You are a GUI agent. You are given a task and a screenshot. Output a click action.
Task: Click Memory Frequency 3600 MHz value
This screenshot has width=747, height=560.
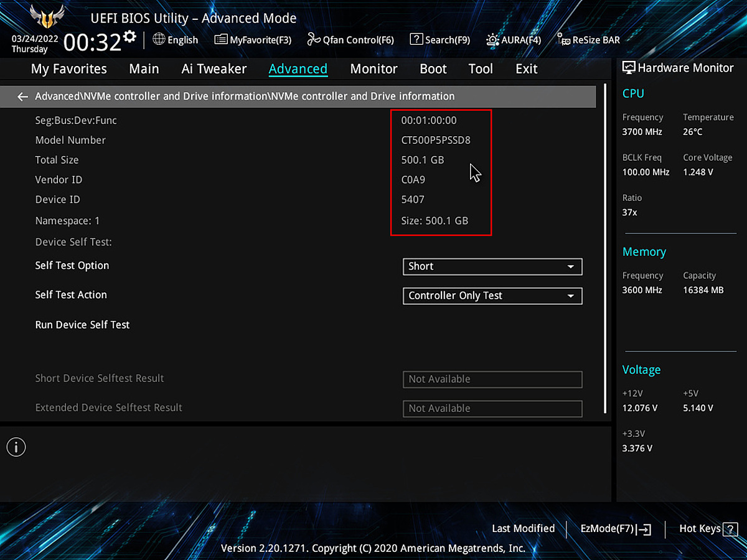642,290
